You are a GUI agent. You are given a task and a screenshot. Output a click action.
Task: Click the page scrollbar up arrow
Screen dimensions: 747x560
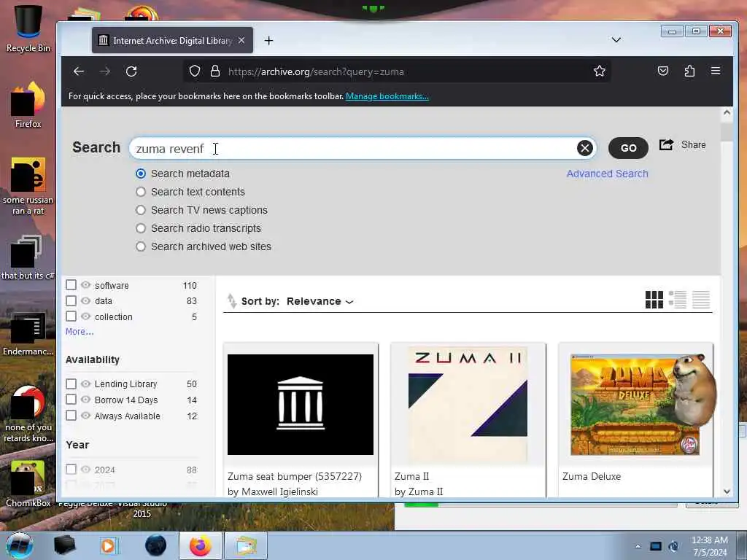[727, 113]
